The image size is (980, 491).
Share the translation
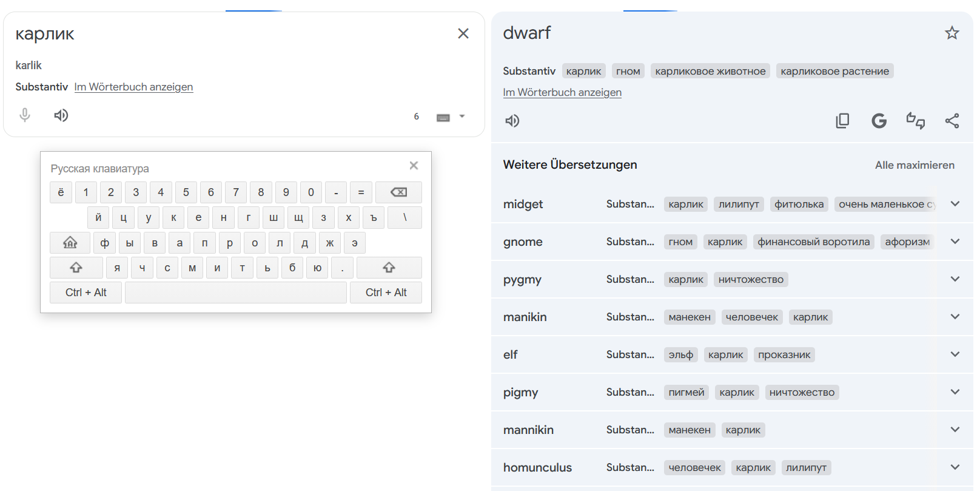point(952,121)
